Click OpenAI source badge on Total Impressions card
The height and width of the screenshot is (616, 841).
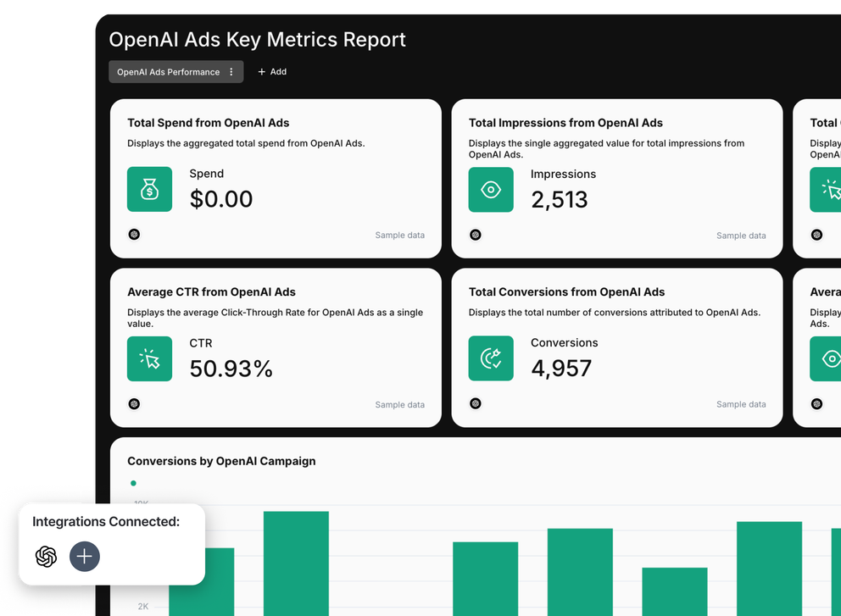pyautogui.click(x=476, y=235)
